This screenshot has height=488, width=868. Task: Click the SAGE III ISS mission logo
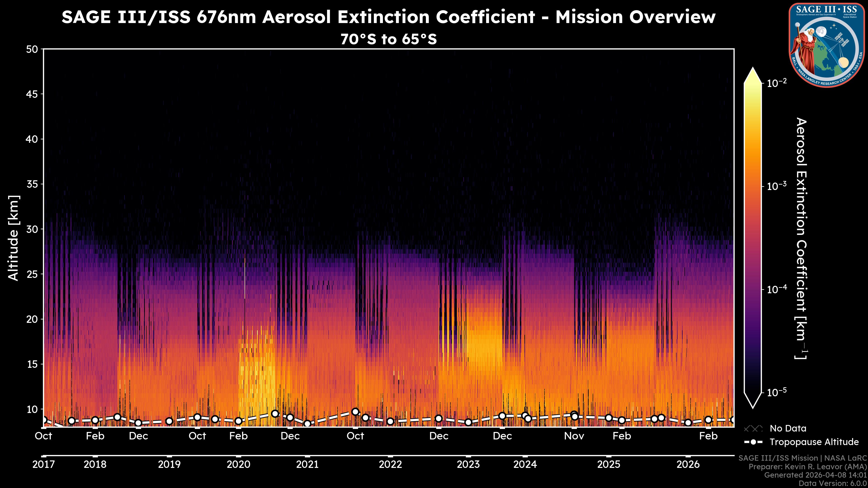827,45
